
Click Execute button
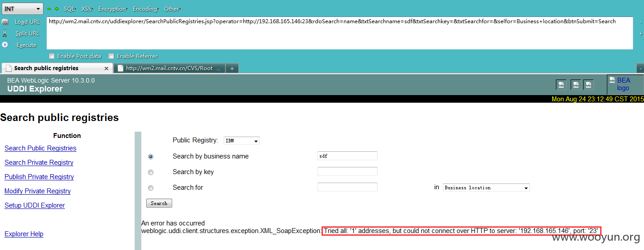(x=26, y=45)
